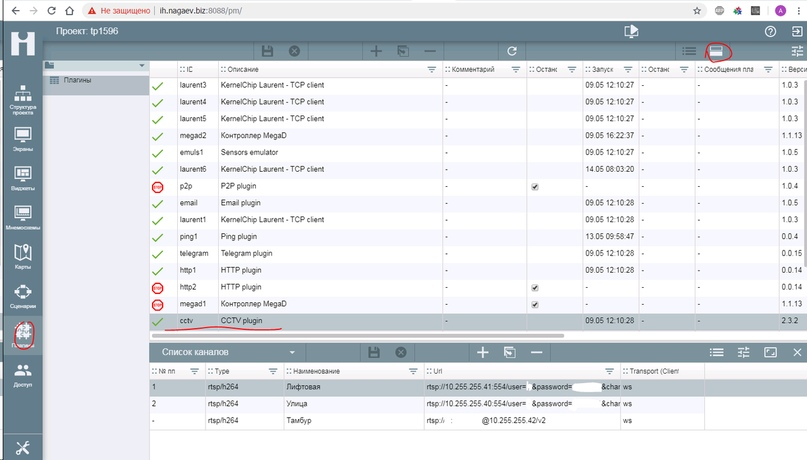Add a new plugin with plus icon

(x=376, y=51)
